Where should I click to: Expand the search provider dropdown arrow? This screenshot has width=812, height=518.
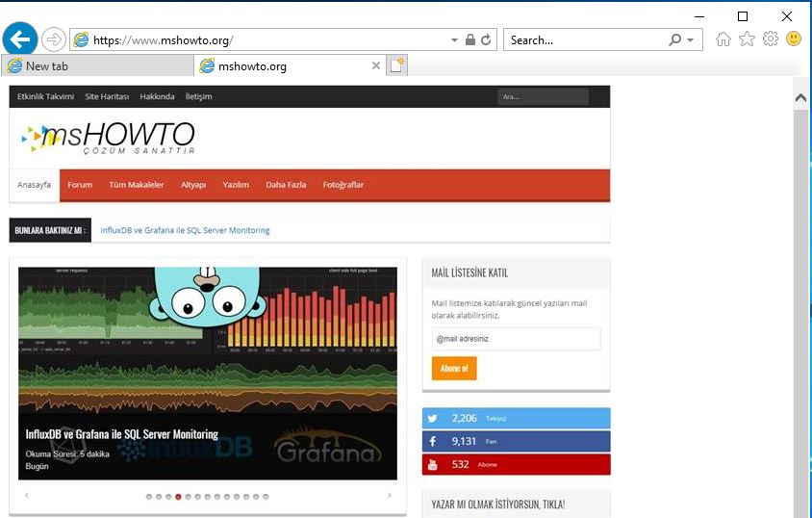(691, 39)
